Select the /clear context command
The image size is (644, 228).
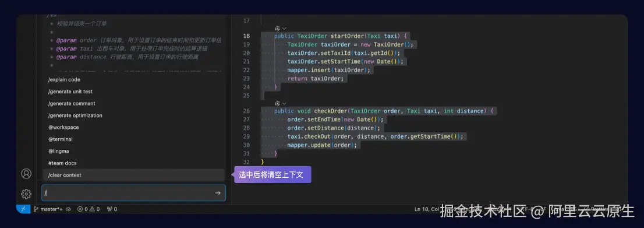pos(134,176)
